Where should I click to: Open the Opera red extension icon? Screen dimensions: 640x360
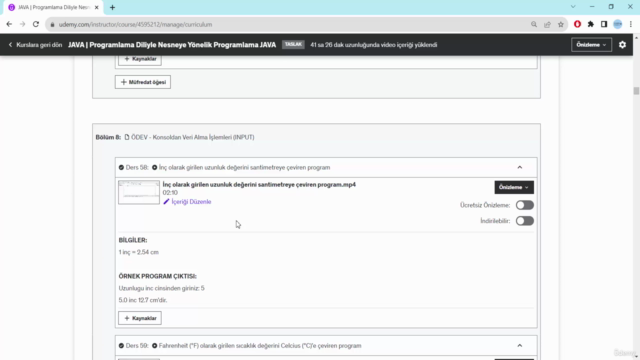pyautogui.click(x=577, y=24)
